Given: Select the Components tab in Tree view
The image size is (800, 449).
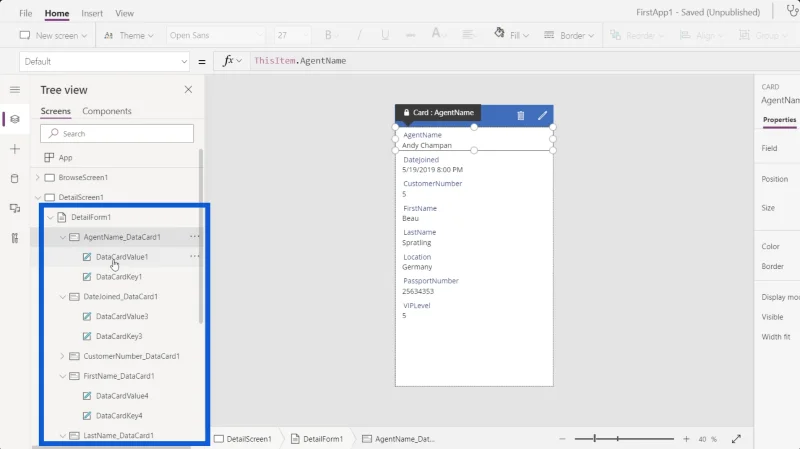Looking at the screenshot, I should tap(107, 111).
